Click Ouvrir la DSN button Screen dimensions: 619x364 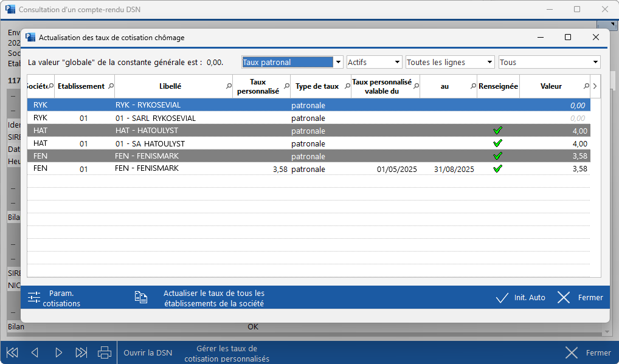(x=148, y=352)
